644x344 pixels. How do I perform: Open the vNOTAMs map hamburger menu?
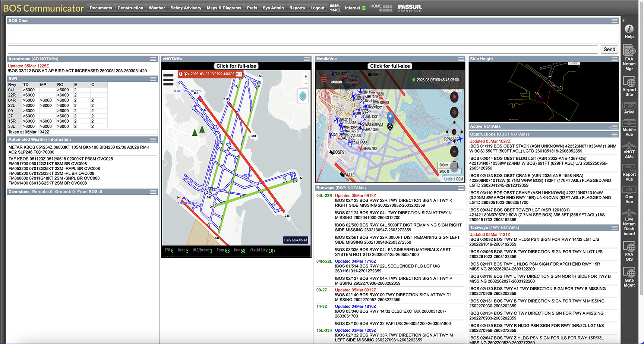[168, 79]
